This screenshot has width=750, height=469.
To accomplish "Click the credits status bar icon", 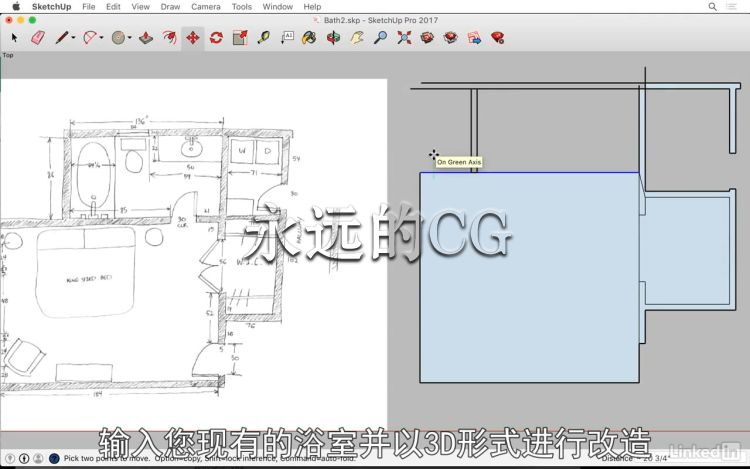I will click(x=24, y=458).
